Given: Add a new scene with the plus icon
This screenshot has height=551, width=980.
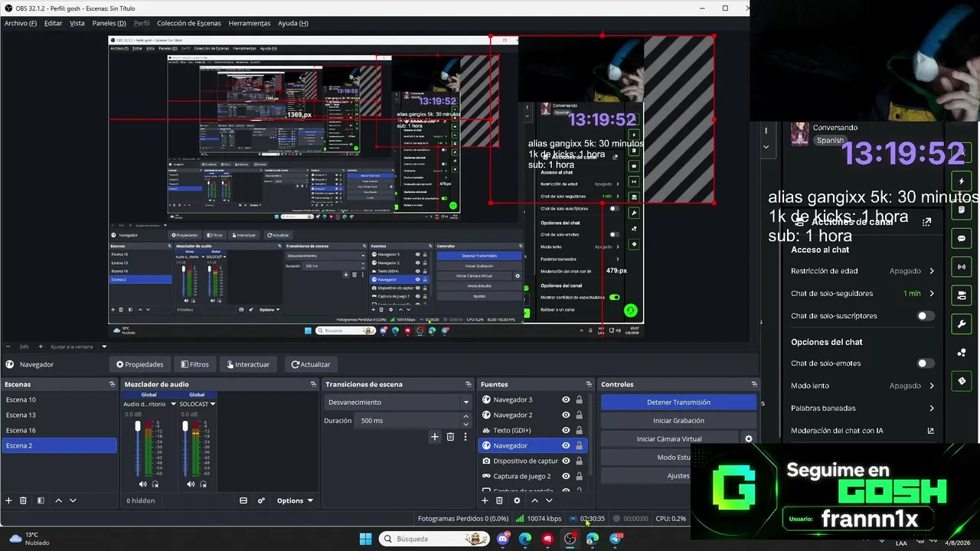Looking at the screenshot, I should (x=8, y=500).
